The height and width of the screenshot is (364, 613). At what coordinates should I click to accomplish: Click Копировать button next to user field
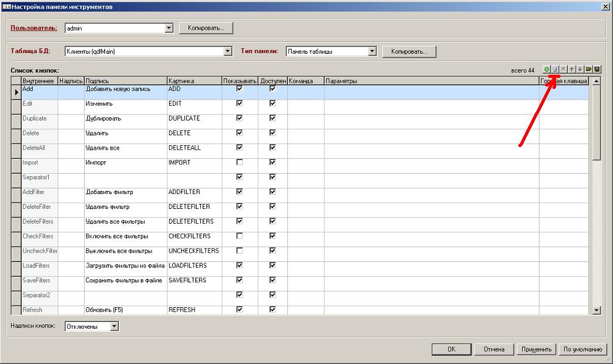click(206, 28)
